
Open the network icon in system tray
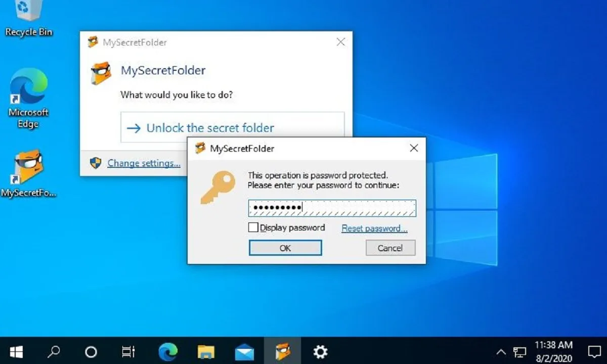pyautogui.click(x=519, y=352)
